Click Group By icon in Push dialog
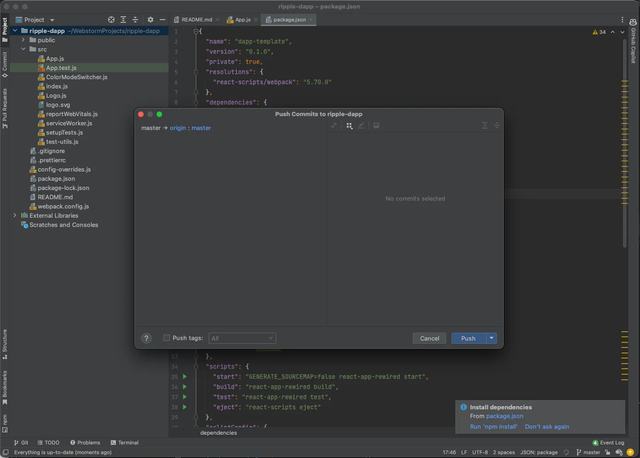Screen dimensions: 640x458 [349, 126]
